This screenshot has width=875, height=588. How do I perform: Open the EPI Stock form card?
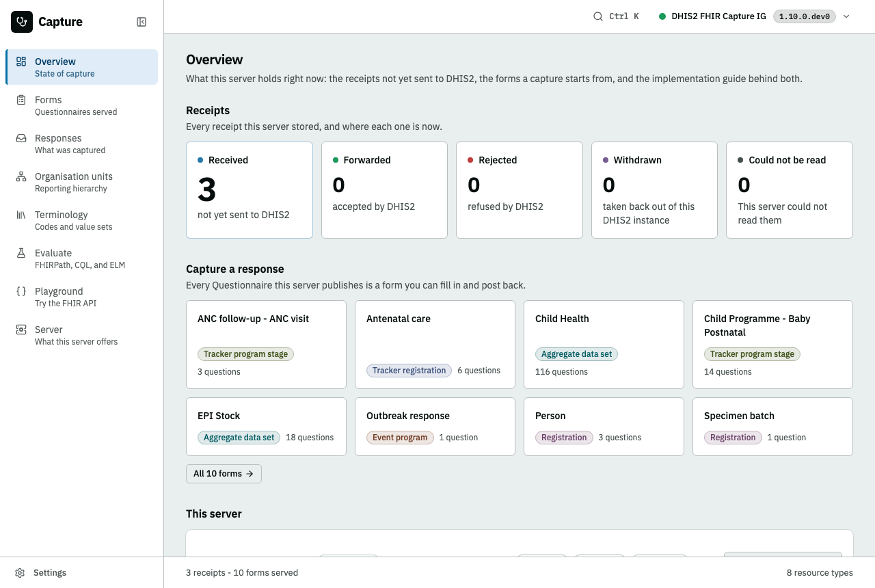tap(266, 427)
